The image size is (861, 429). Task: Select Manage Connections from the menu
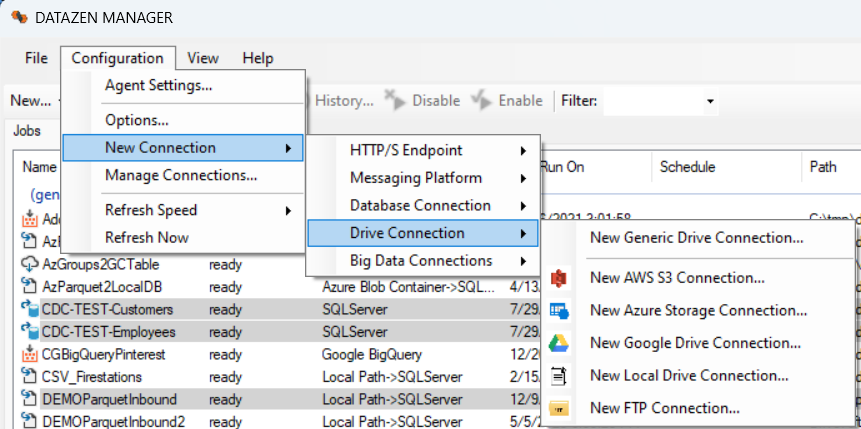pyautogui.click(x=181, y=175)
